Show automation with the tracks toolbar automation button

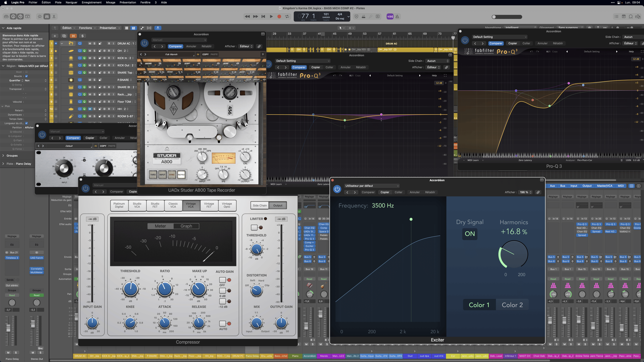coord(142,28)
